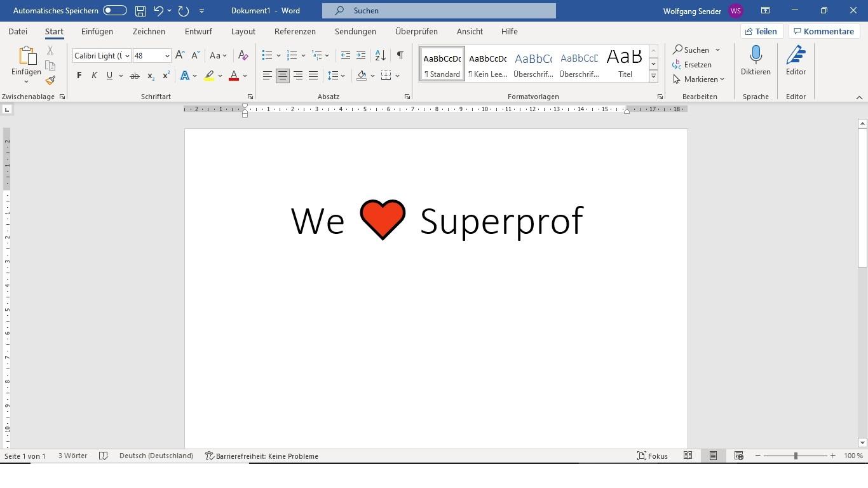Toggle centered alignment button
Viewport: 868px width, 488px height.
point(283,76)
